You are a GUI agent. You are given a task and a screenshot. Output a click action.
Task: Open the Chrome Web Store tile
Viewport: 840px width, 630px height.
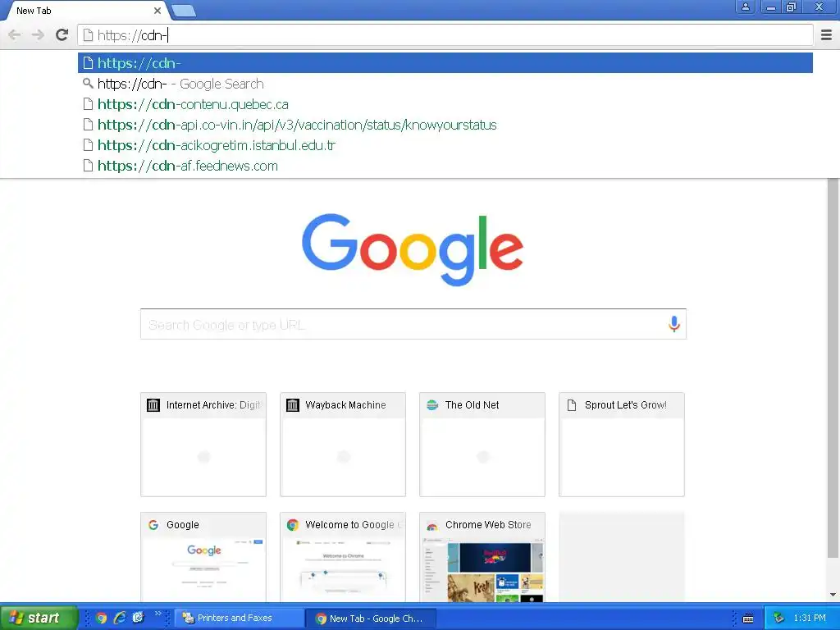point(482,557)
